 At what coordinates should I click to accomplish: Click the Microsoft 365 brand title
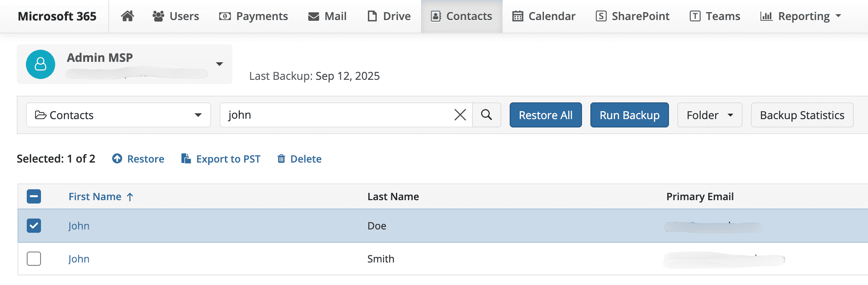pyautogui.click(x=57, y=16)
